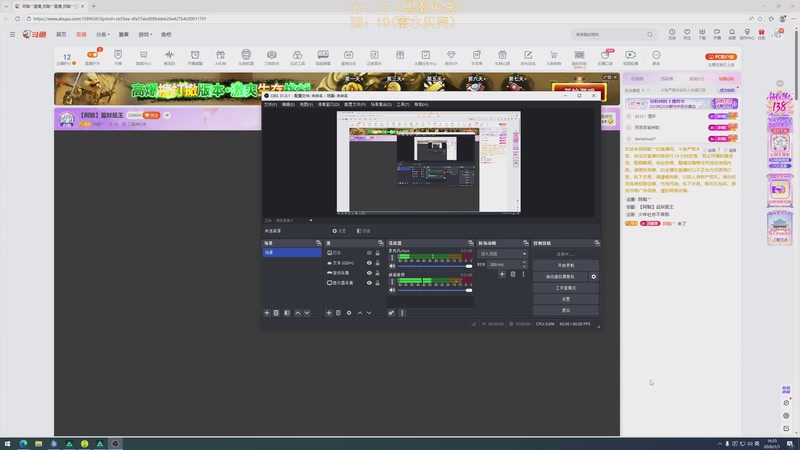Open virtual camera settings gear in OBS
The width and height of the screenshot is (800, 450).
(x=593, y=277)
